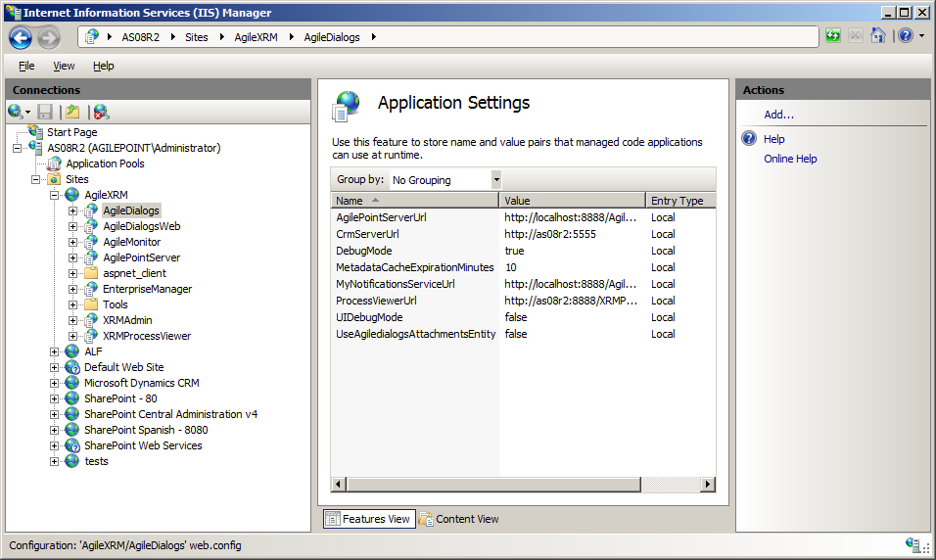Select the tests site in tree
The height and width of the screenshot is (560, 936).
point(96,461)
